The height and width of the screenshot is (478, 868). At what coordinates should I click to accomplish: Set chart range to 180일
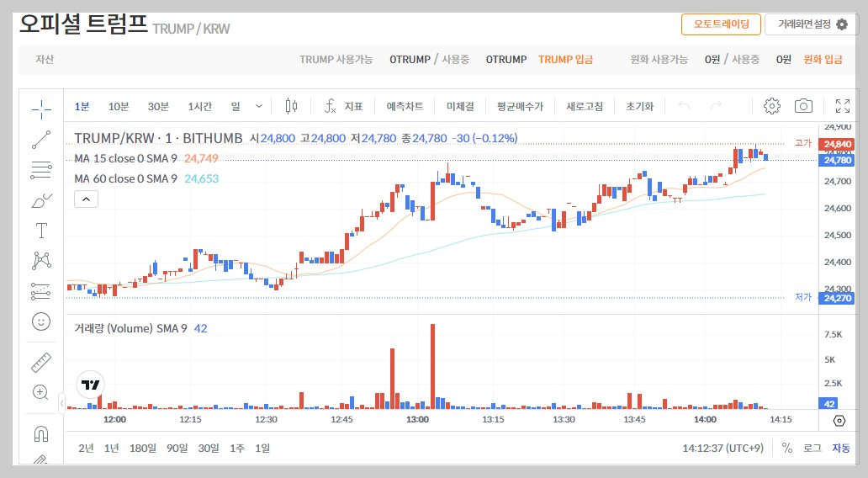(x=143, y=448)
